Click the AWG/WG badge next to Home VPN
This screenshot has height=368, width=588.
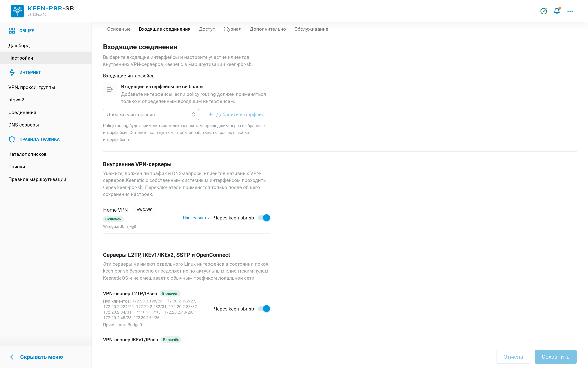point(145,210)
